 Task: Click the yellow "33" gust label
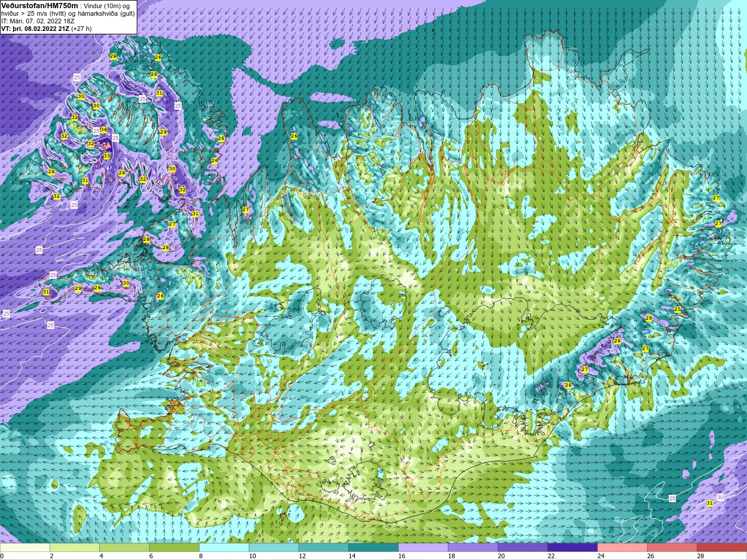pyautogui.click(x=106, y=156)
